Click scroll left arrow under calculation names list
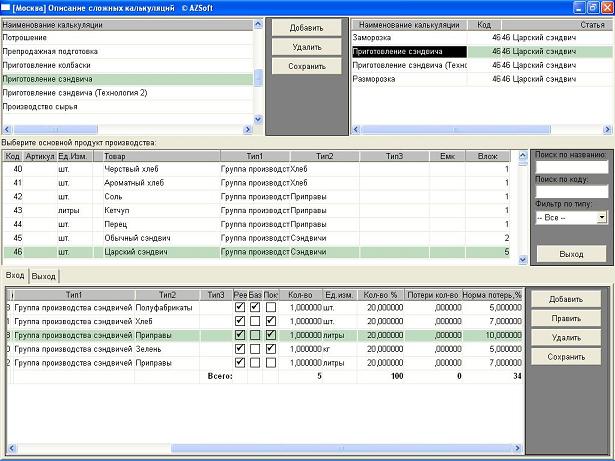 click(x=7, y=129)
